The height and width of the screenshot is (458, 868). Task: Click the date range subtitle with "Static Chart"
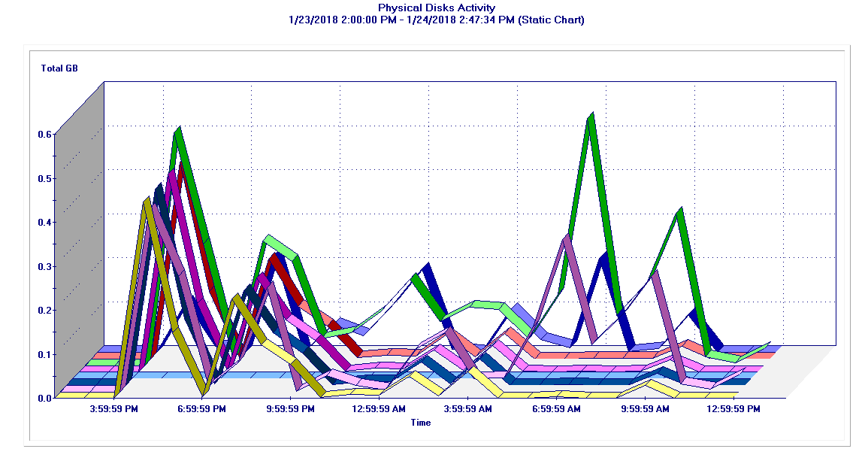[436, 20]
